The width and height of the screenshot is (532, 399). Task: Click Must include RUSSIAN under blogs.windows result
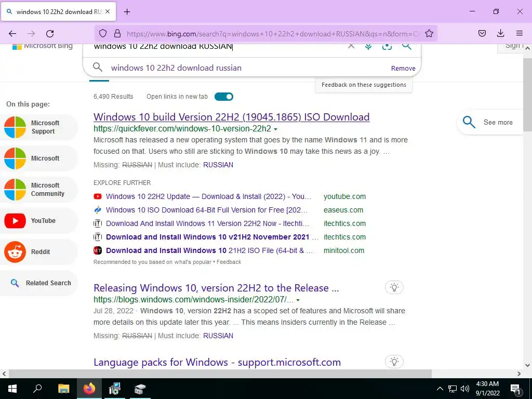pyautogui.click(x=218, y=336)
